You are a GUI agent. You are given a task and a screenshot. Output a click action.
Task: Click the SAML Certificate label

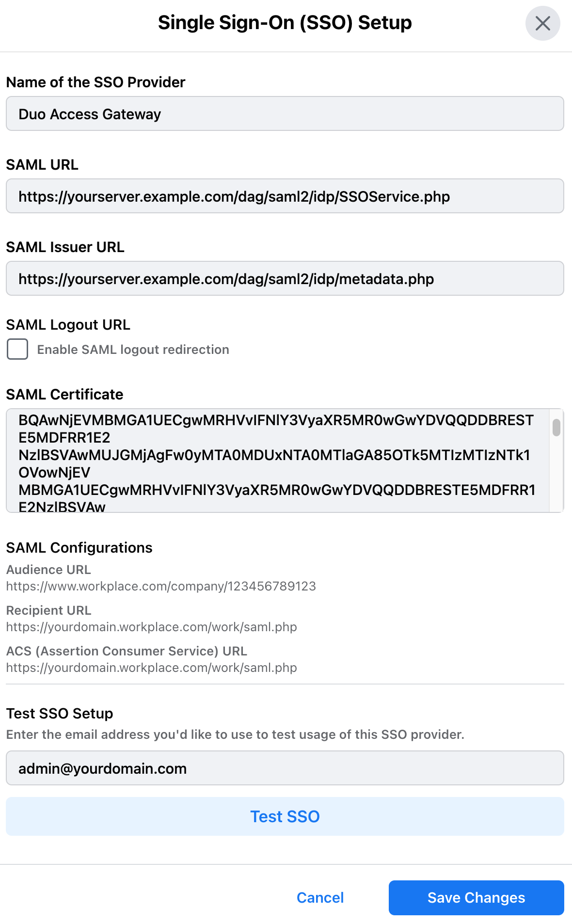point(64,395)
